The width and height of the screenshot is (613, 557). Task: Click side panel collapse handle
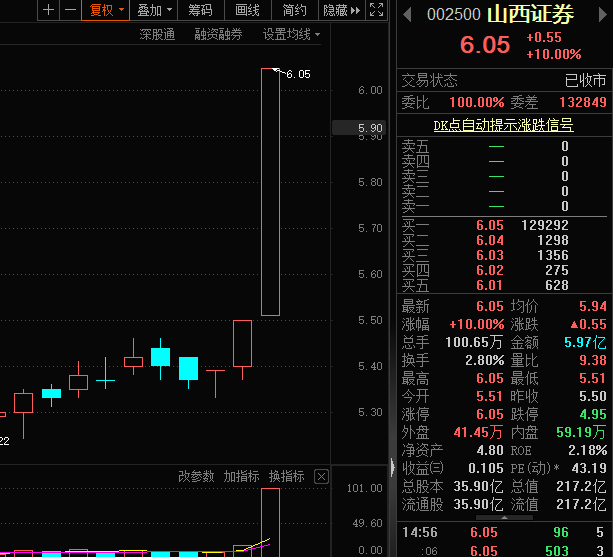tap(393, 467)
